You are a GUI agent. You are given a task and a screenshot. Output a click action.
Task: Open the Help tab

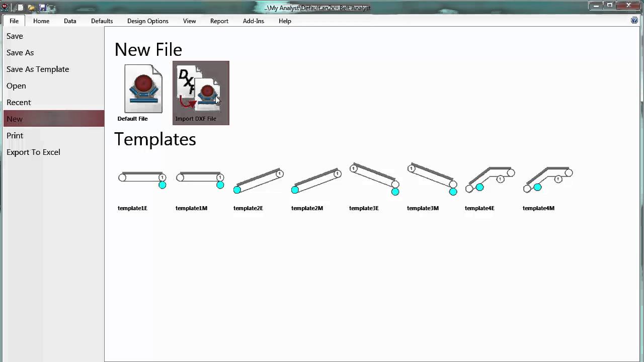click(x=285, y=21)
